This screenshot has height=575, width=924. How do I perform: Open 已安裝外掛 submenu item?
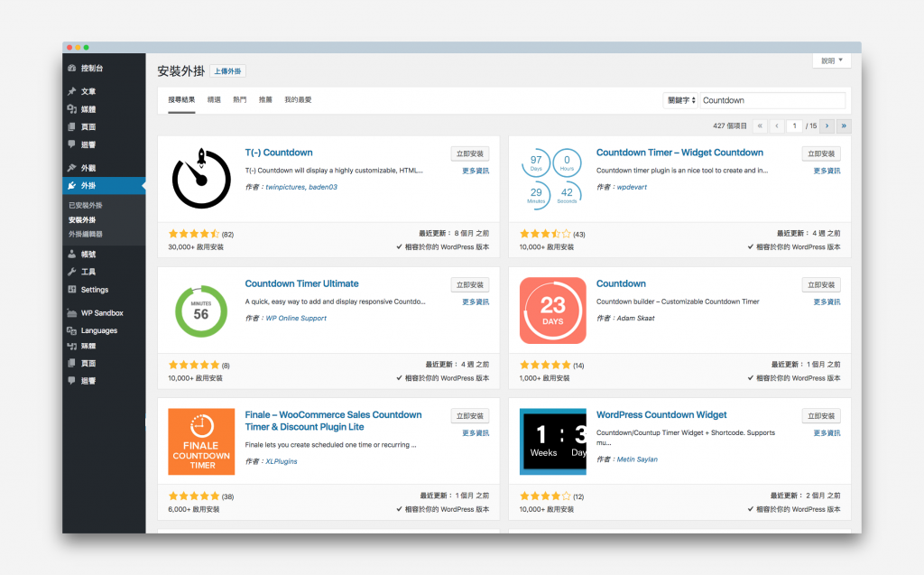point(86,205)
